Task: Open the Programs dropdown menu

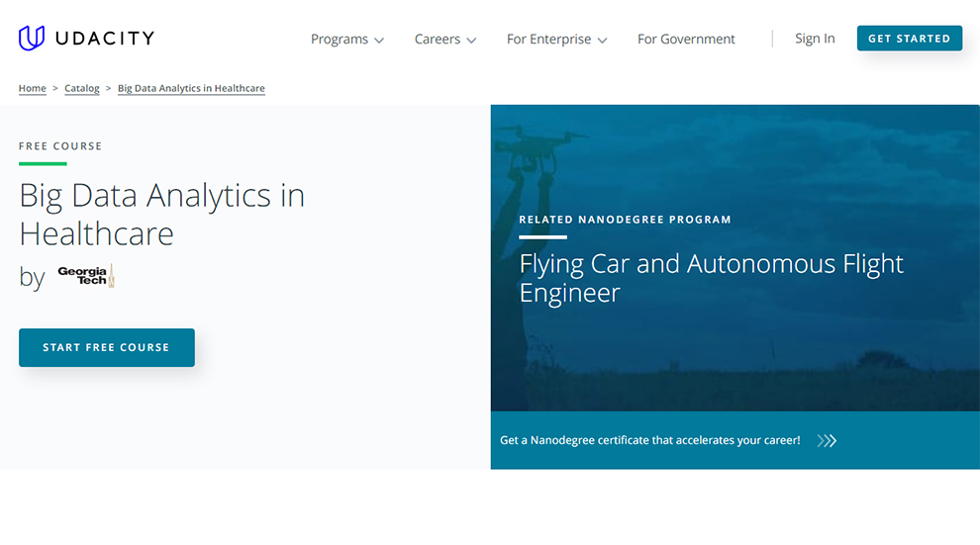Action: point(346,40)
